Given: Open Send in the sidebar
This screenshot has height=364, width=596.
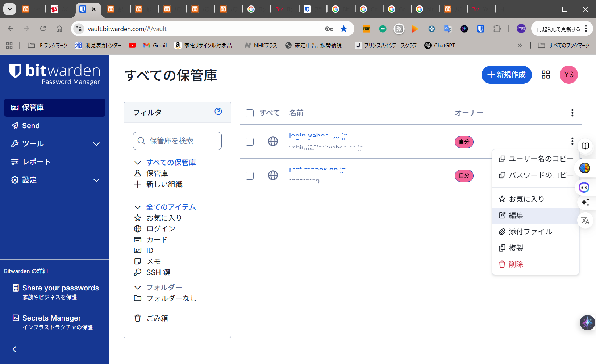Looking at the screenshot, I should click(x=31, y=126).
